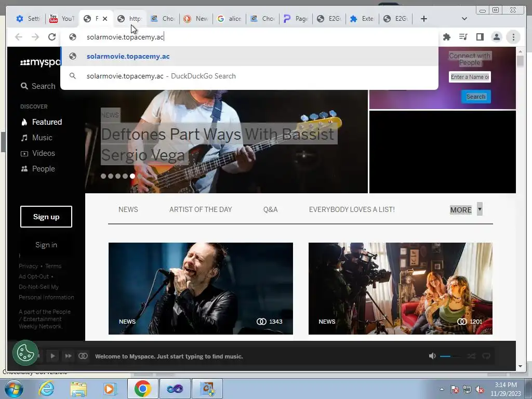532x399 pixels.
Task: Close the active browser tab
Action: pos(105,19)
